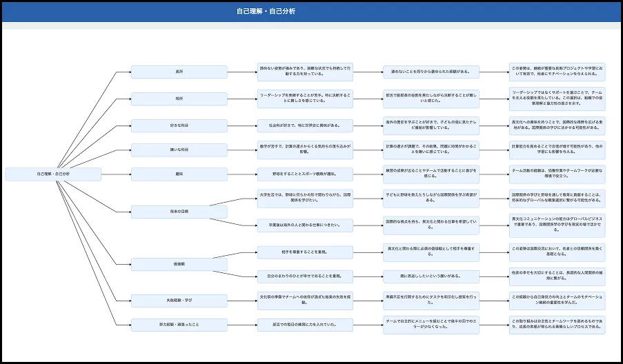Click node 卒業後は海外の人と関わる仕事につきたい
The height and width of the screenshot is (364, 623).
tap(305, 225)
